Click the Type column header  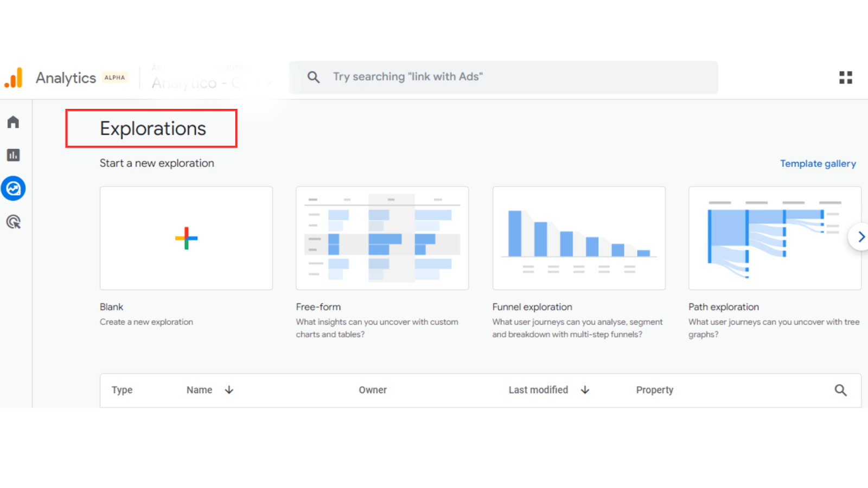coord(122,390)
